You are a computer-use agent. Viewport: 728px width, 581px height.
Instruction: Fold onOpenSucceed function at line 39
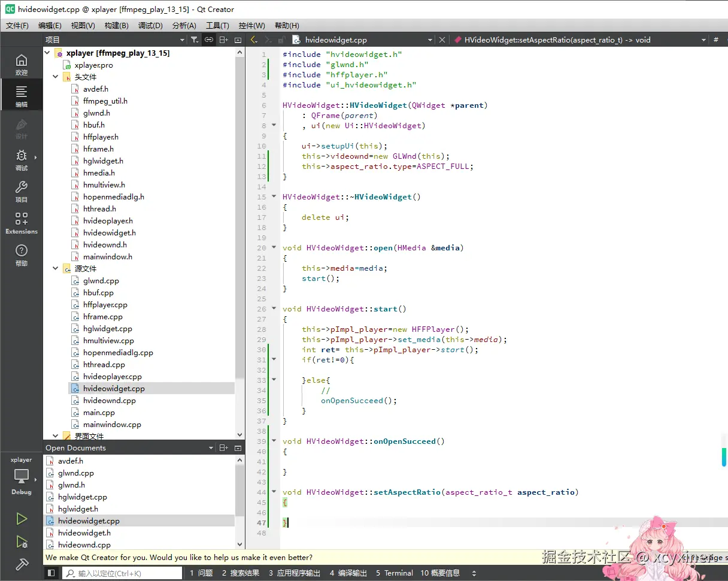(x=274, y=441)
